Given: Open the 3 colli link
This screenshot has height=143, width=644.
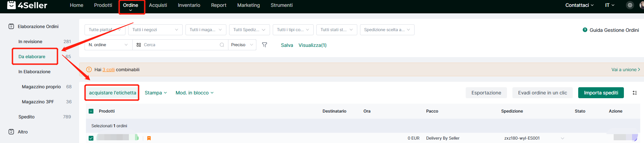Looking at the screenshot, I should pos(108,69).
